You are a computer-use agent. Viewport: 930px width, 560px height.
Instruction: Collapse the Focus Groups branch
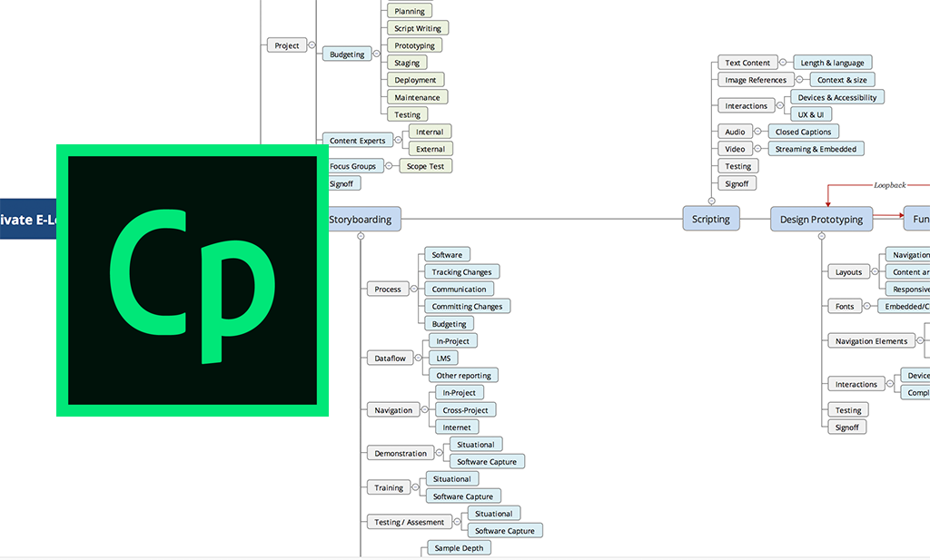(389, 166)
